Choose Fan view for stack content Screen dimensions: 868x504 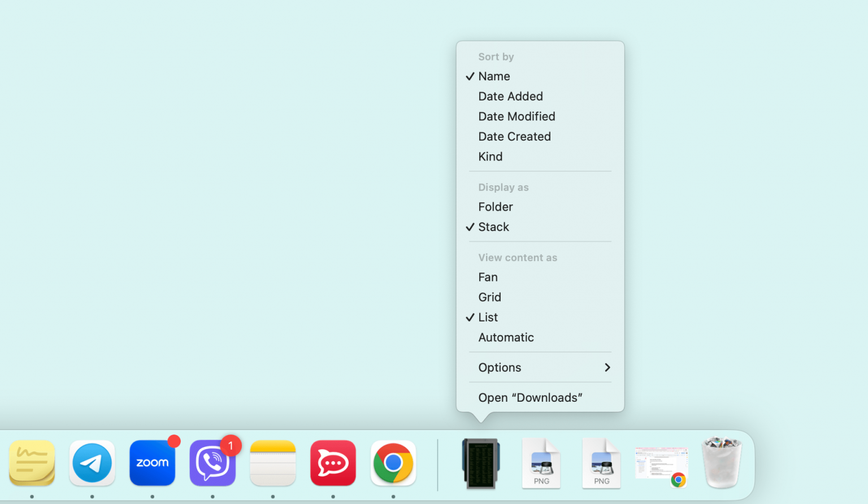pos(488,277)
